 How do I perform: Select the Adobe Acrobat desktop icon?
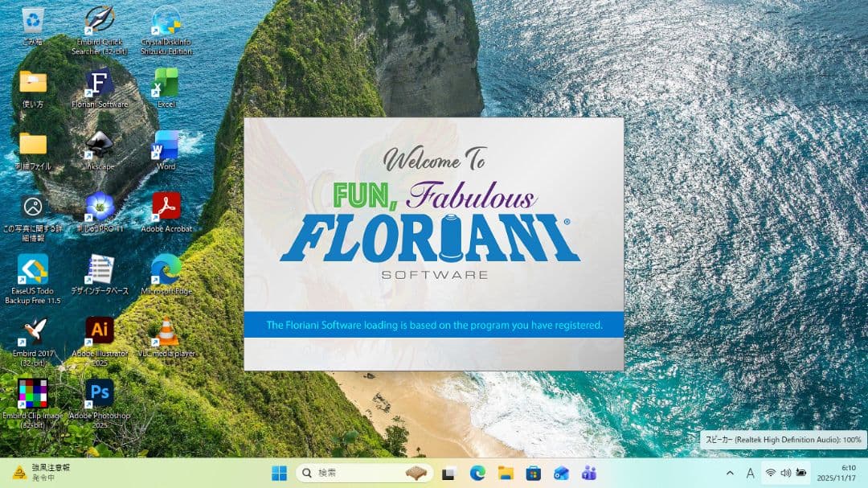[166, 207]
